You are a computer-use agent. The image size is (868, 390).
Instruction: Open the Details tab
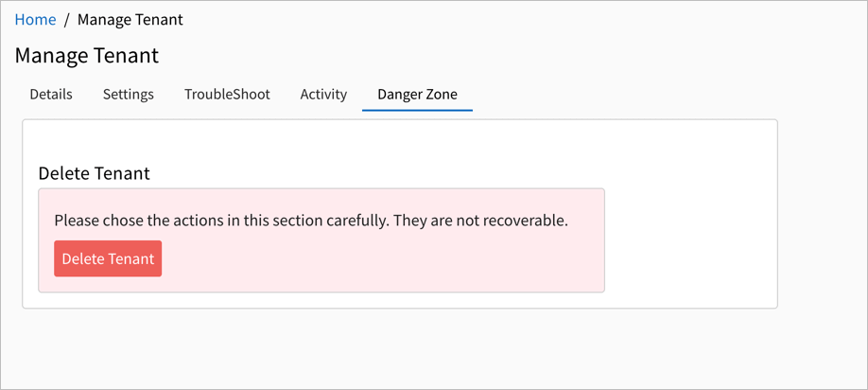(x=51, y=95)
